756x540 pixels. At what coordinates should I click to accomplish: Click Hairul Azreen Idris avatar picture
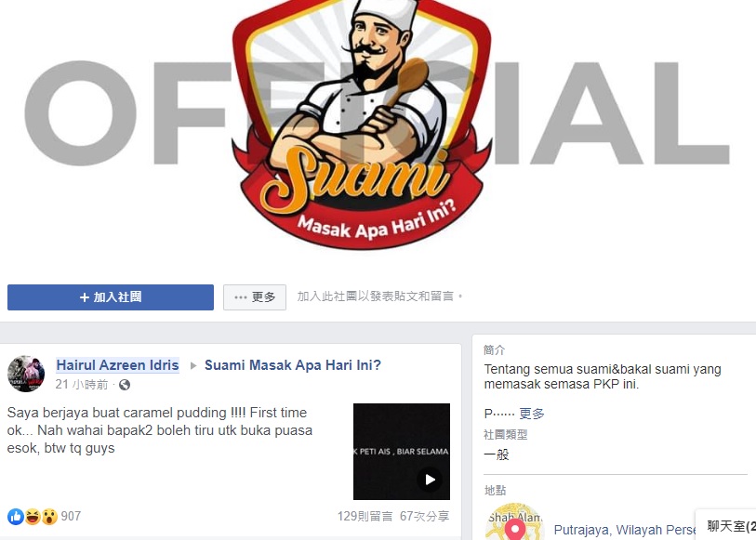[26, 374]
